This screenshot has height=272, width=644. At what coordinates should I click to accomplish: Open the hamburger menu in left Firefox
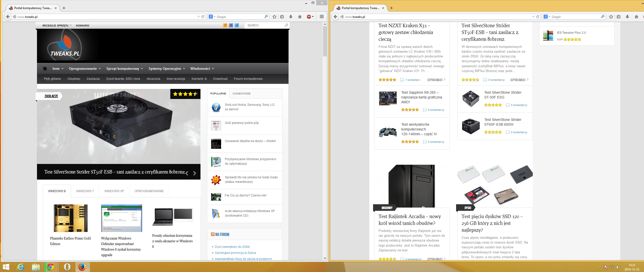321,17
